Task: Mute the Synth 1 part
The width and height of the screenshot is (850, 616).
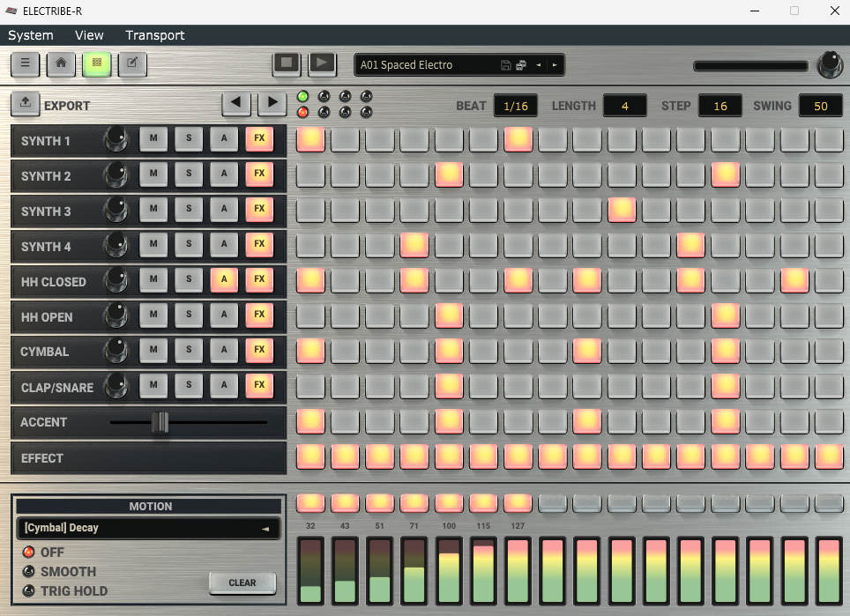Action: pyautogui.click(x=153, y=138)
